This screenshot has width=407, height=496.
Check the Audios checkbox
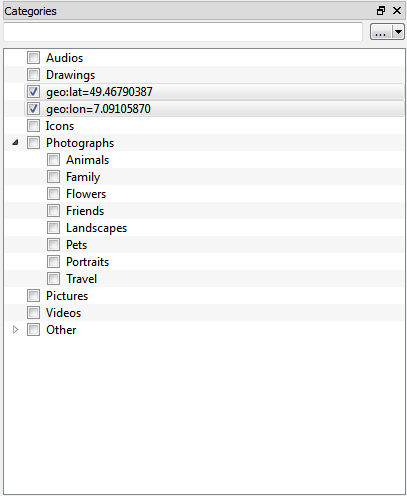click(33, 57)
